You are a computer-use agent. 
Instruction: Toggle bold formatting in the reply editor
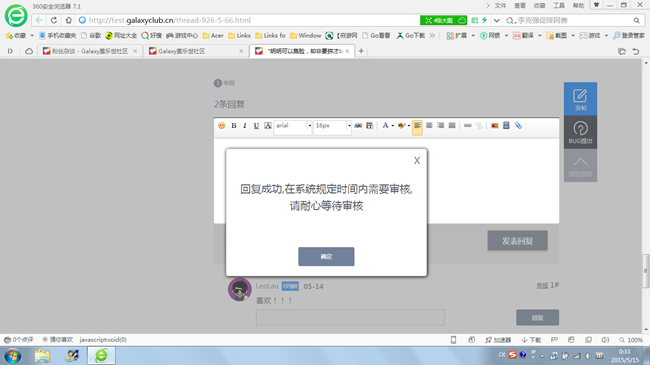tap(234, 126)
